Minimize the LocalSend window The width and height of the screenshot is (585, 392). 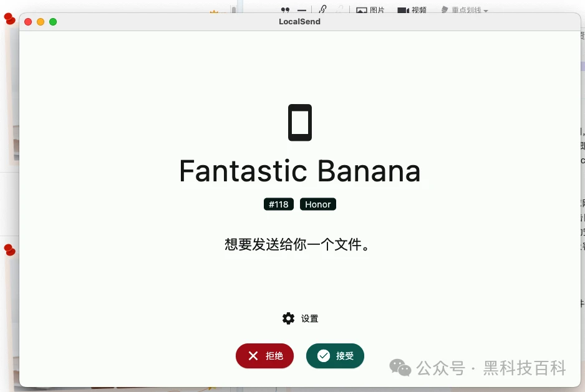coord(41,22)
